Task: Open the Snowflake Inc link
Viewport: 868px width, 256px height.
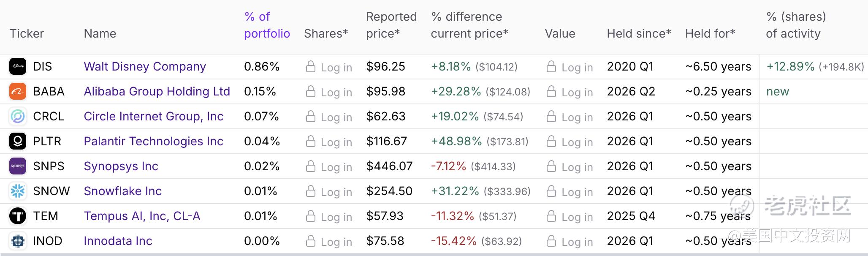Action: [122, 191]
